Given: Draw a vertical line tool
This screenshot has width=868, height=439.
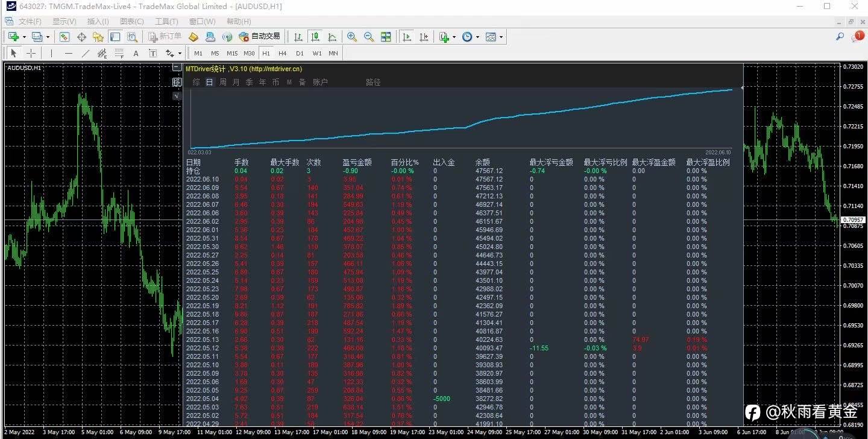Looking at the screenshot, I should pyautogui.click(x=51, y=53).
